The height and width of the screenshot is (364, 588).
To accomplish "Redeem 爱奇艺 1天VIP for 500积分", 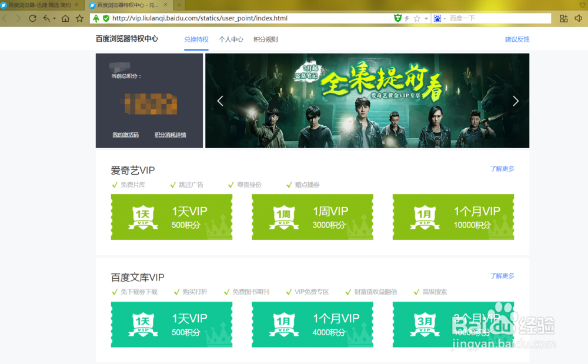I will 172,217.
